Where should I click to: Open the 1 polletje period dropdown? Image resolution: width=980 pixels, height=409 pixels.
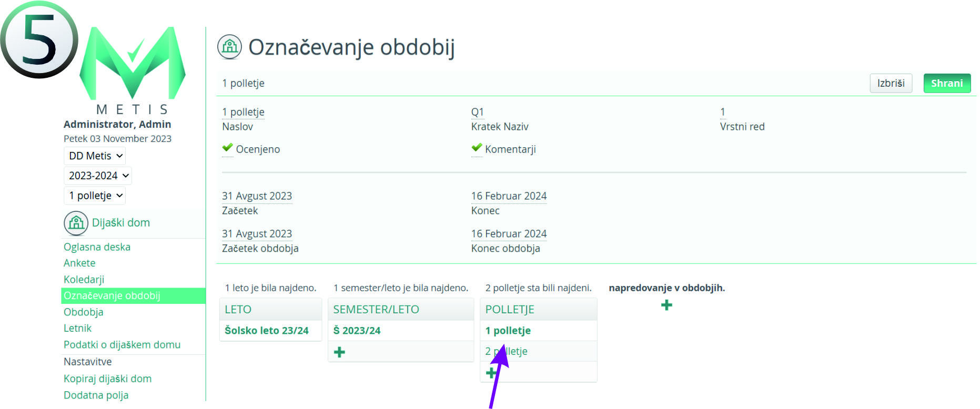tap(95, 196)
